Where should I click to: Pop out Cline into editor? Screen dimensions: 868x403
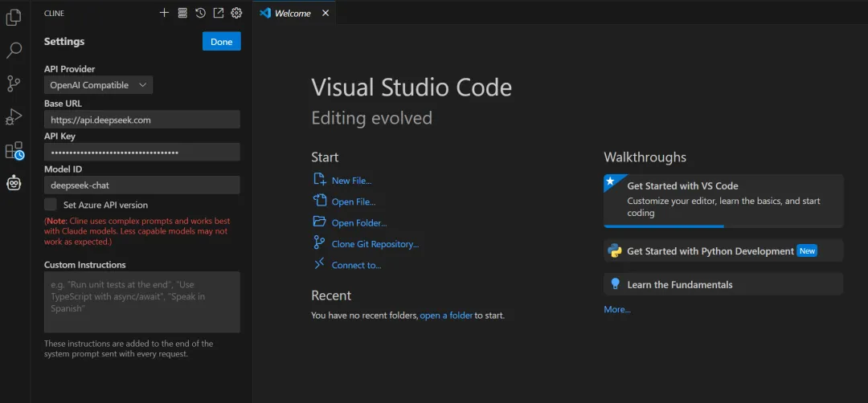[218, 13]
